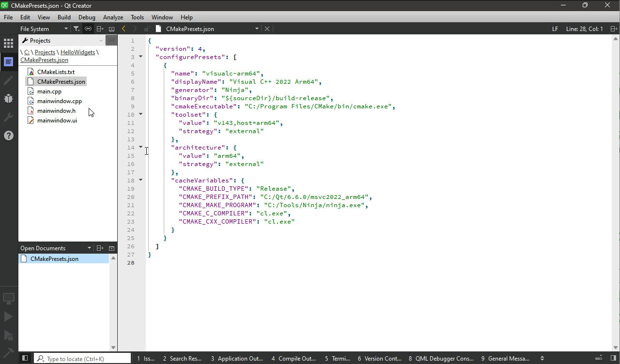Collapse the cacheVariables block fold marker
Screen dimensions: 620x364
click(141, 180)
